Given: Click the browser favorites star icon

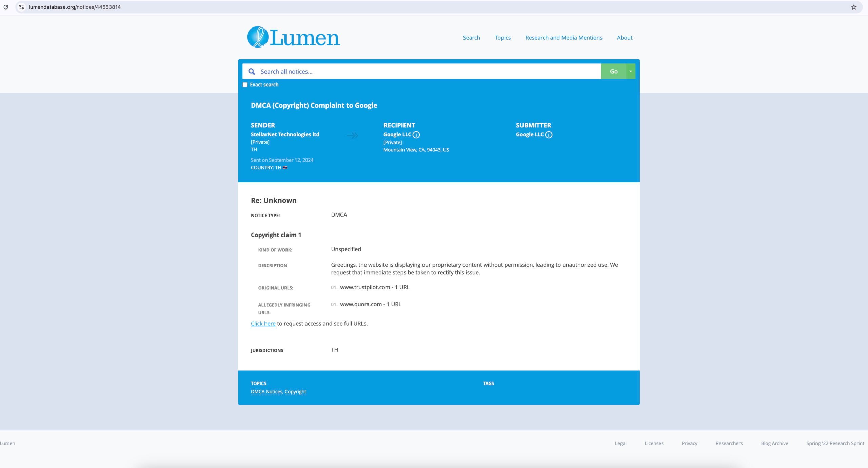Looking at the screenshot, I should 854,7.
